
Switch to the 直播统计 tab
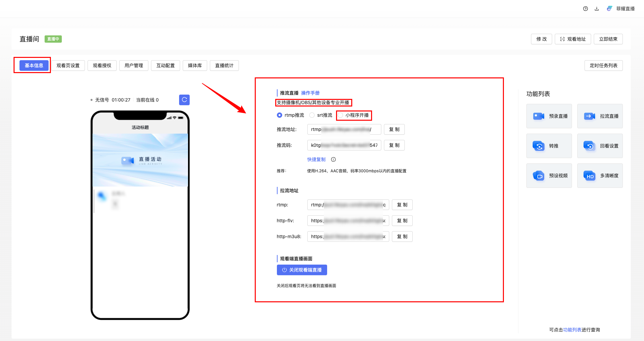[x=224, y=65]
